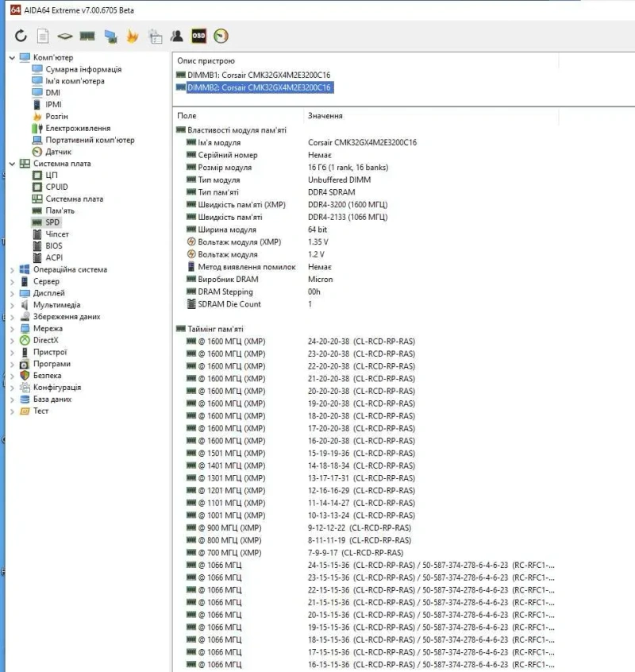Screen dimensions: 635x672
Task: Open Сумарна інформація in the tree
Action: [x=83, y=69]
